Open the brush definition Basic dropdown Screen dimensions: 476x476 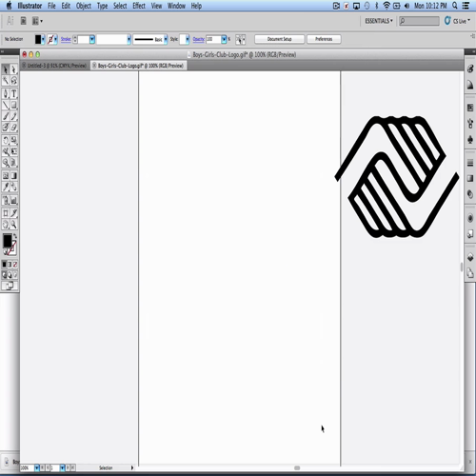[166, 39]
